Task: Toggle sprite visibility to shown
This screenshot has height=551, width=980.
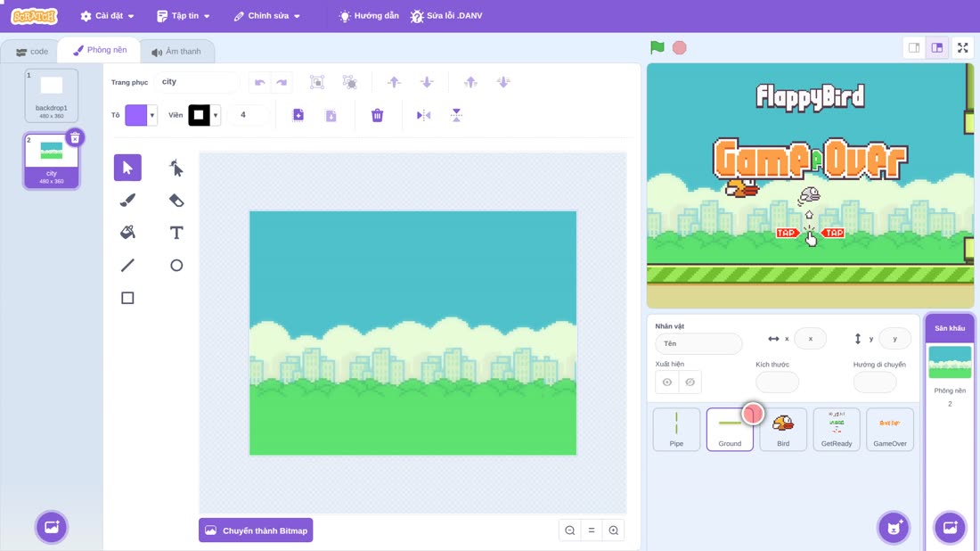Action: (x=667, y=382)
